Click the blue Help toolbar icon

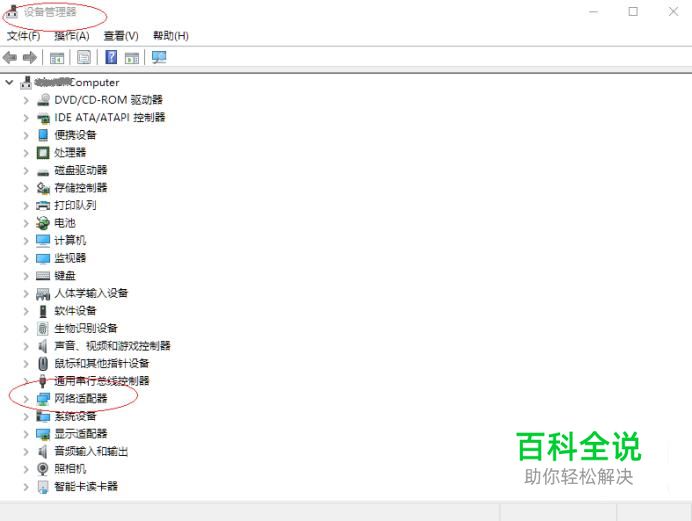(111, 57)
